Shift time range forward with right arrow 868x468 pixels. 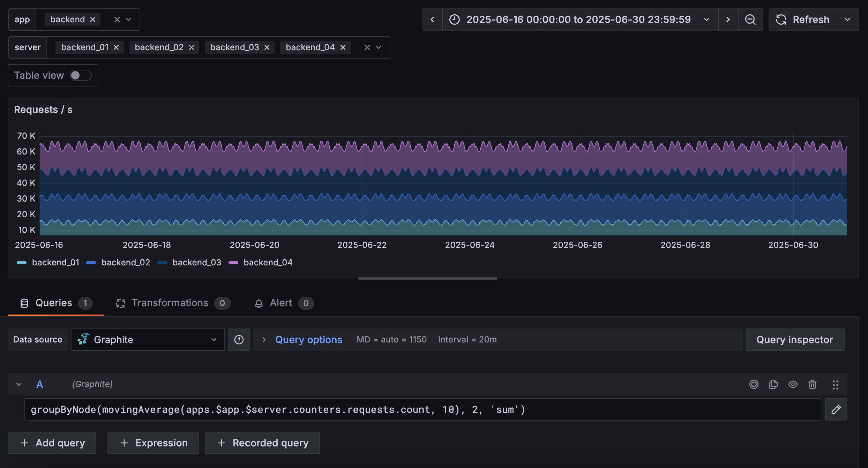click(728, 20)
